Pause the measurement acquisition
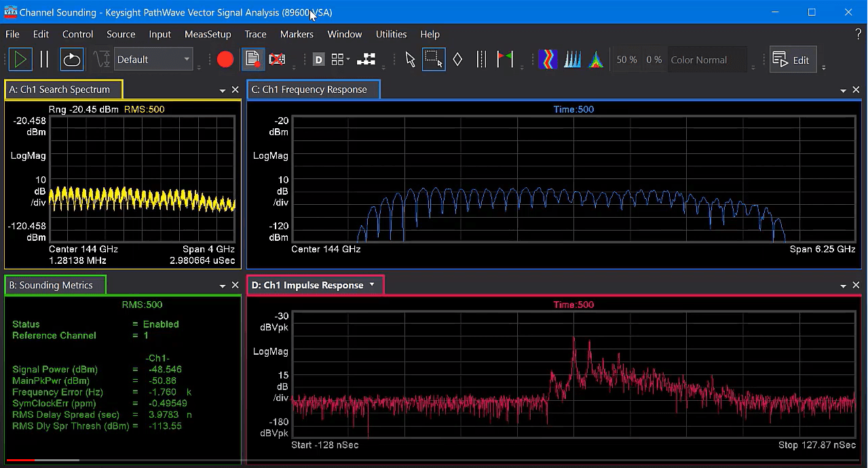Image resolution: width=868 pixels, height=468 pixels. pos(43,59)
